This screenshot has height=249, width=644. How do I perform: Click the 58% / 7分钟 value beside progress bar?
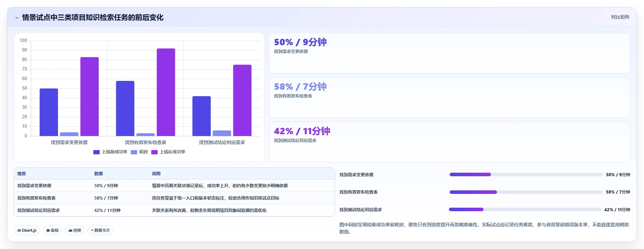[x=618, y=192]
